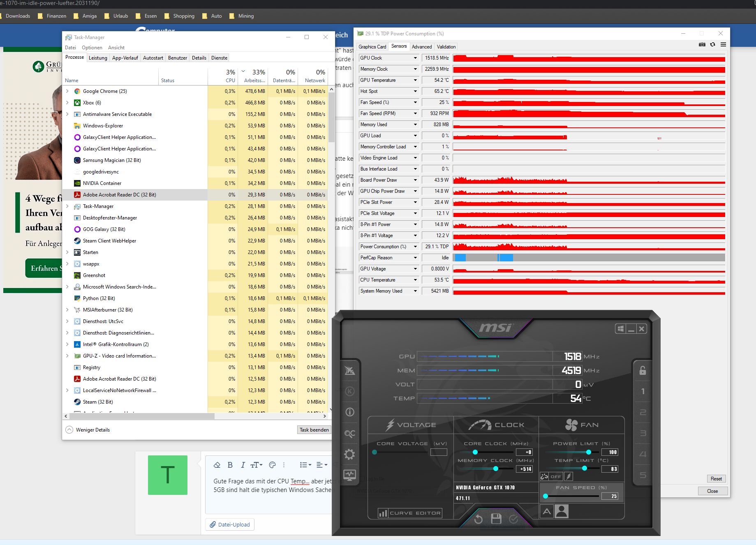
Task: Click the MSI dragon logo sidebar icon
Action: [x=350, y=370]
